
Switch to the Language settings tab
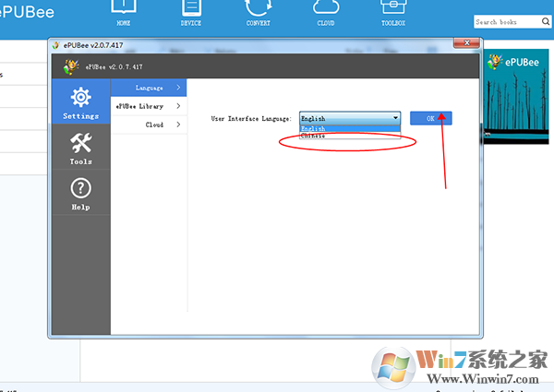[149, 88]
